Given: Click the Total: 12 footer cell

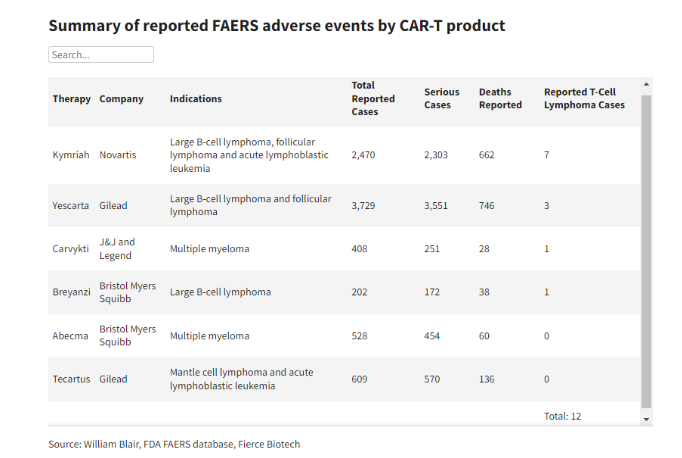Looking at the screenshot, I should pos(561,416).
